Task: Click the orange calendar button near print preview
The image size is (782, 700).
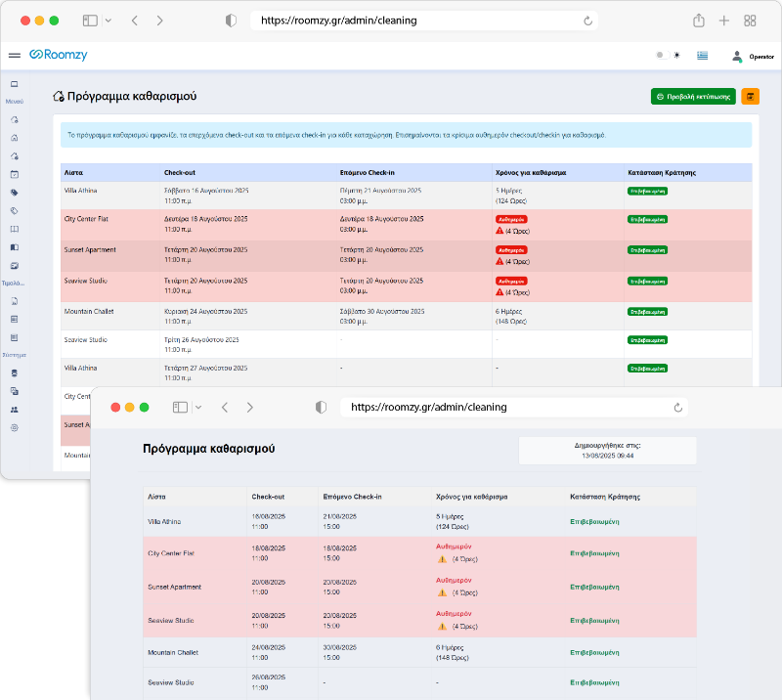Action: coord(750,97)
